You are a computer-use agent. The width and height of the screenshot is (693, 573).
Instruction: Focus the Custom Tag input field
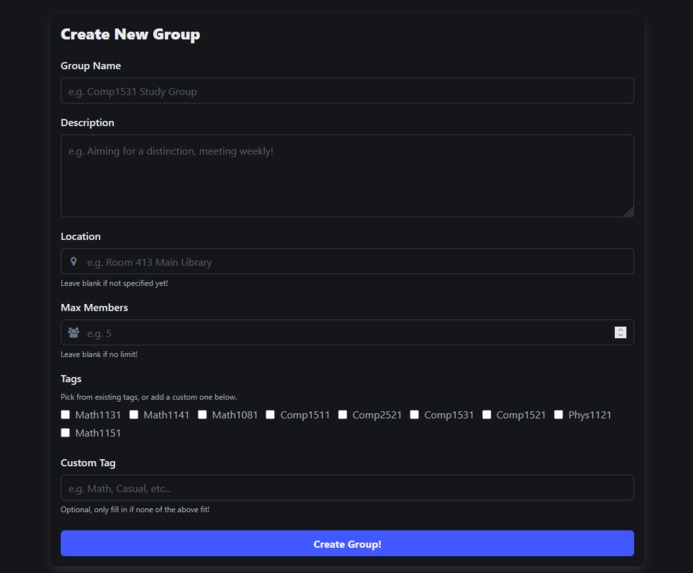tap(347, 488)
